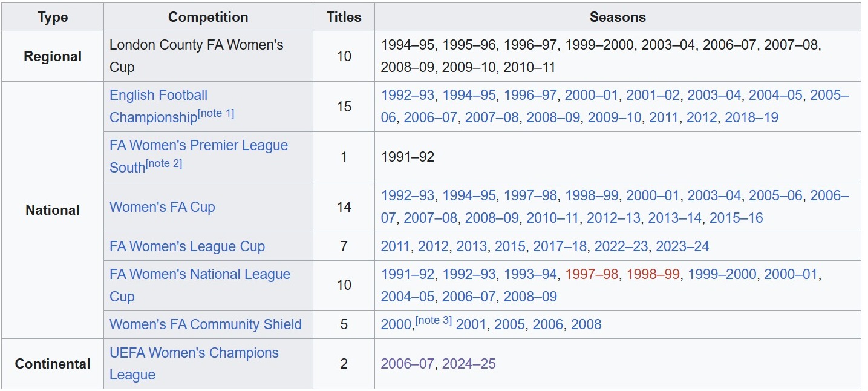Click the Titles column header
This screenshot has height=391, width=868.
point(344,17)
